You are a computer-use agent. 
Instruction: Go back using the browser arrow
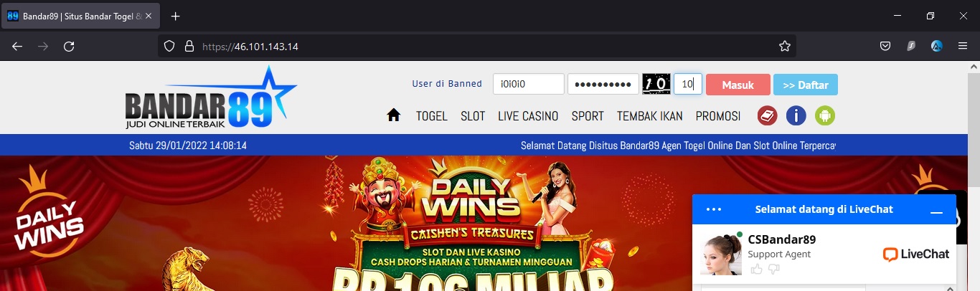point(17,46)
